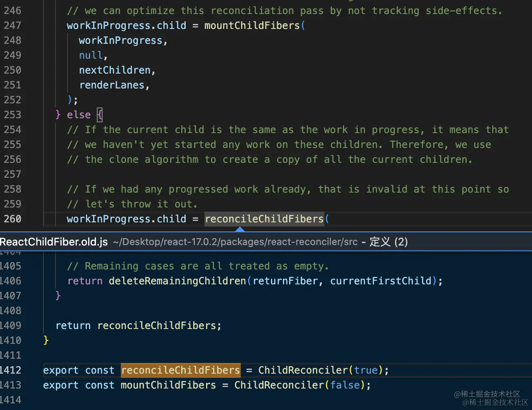Image resolution: width=532 pixels, height=410 pixels.
Task: Click closing brace on line 1410
Action: click(46, 341)
